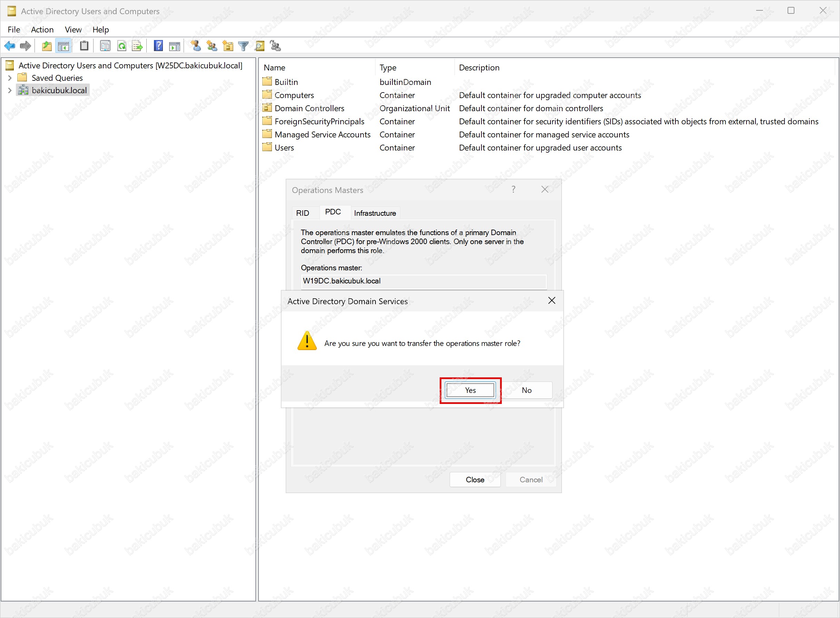Click 'Default container for domain controllers' description
Image resolution: width=840 pixels, height=618 pixels.
pyautogui.click(x=531, y=108)
